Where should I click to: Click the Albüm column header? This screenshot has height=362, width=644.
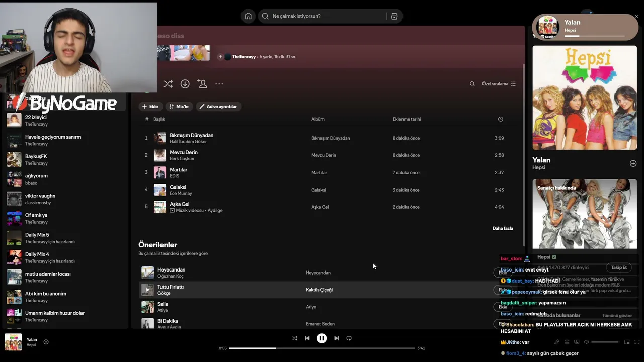[x=318, y=119]
